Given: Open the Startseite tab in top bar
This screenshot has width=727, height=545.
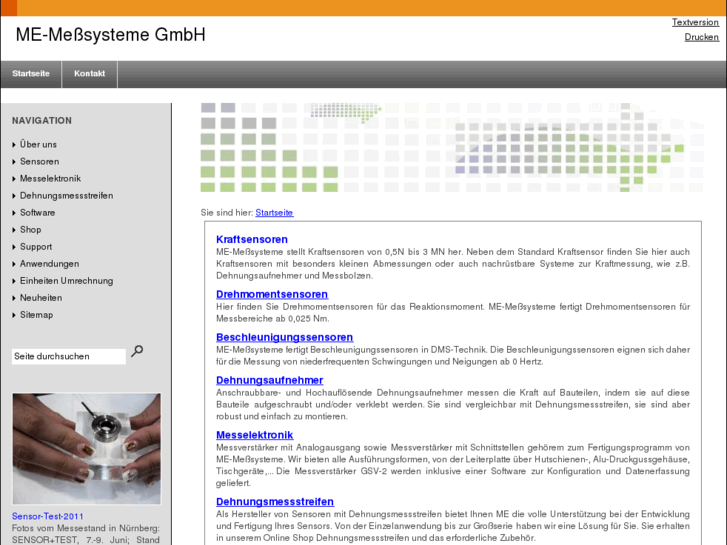Looking at the screenshot, I should click(31, 74).
